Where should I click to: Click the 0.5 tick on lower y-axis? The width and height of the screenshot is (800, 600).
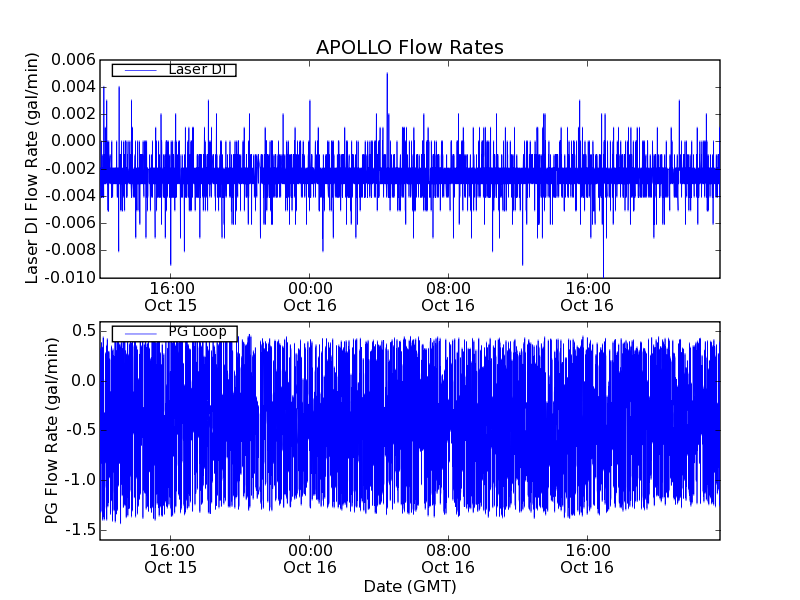(x=83, y=331)
